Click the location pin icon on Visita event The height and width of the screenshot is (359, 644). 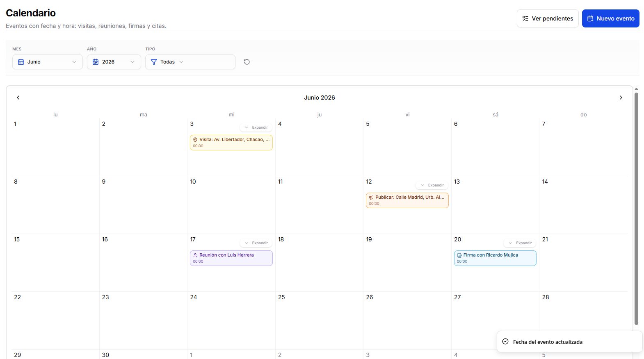[195, 140]
